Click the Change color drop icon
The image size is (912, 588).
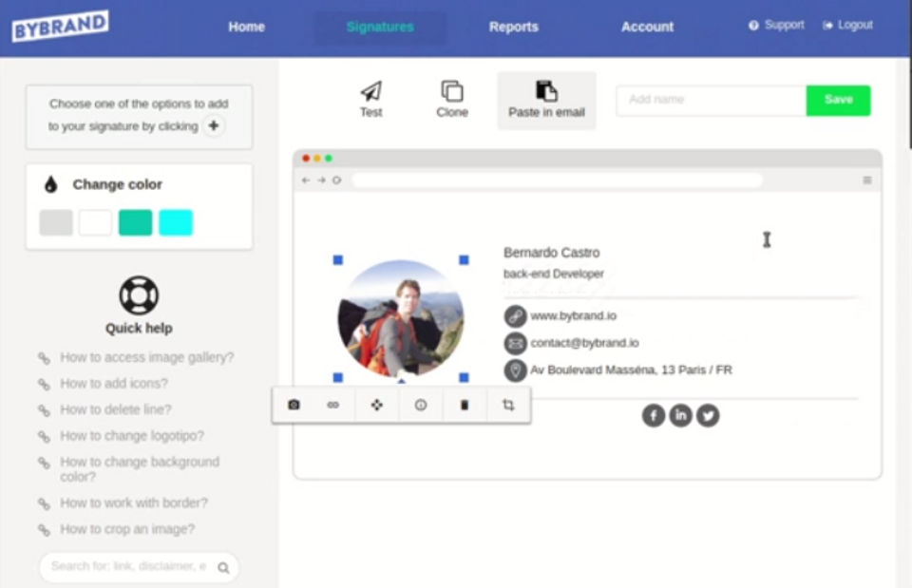point(51,184)
